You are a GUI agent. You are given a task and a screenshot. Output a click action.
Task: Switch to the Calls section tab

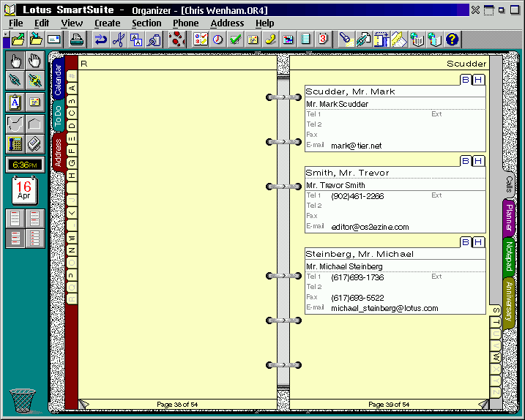click(x=509, y=184)
